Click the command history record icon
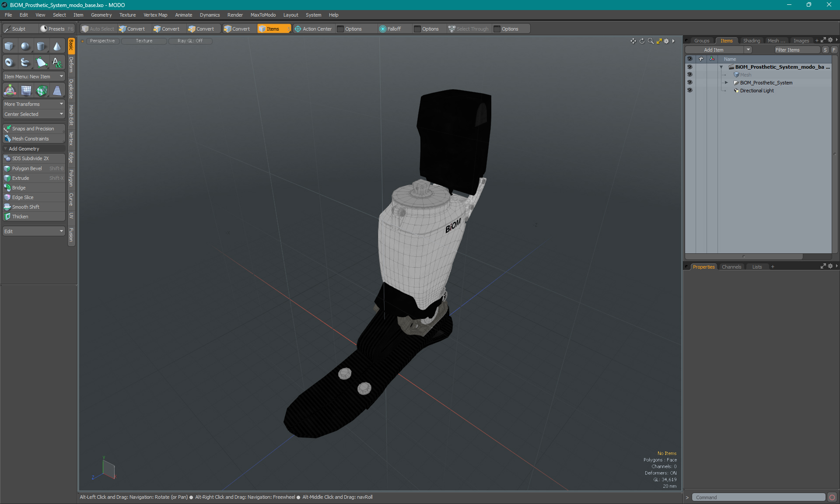 [832, 497]
